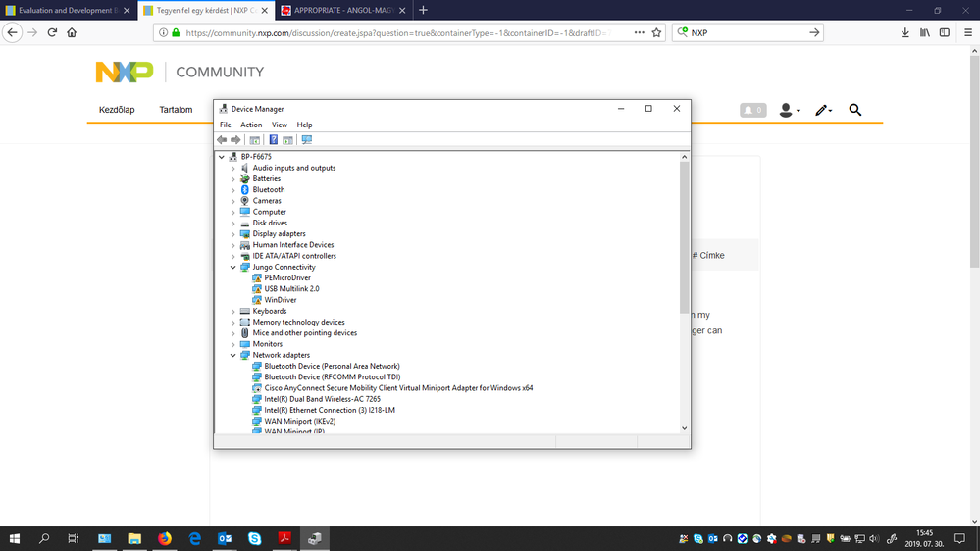Click the Back arrow in Device Manager toolbar
This screenshot has width=980, height=551.
pyautogui.click(x=222, y=140)
